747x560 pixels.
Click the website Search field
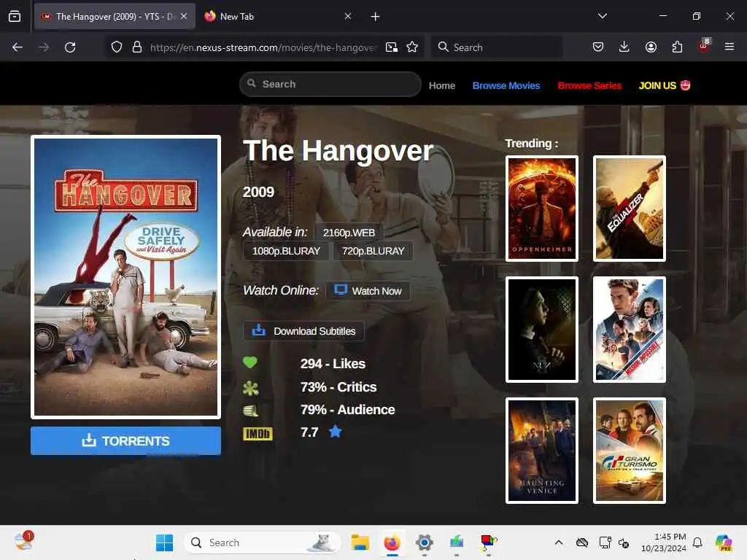click(x=330, y=85)
